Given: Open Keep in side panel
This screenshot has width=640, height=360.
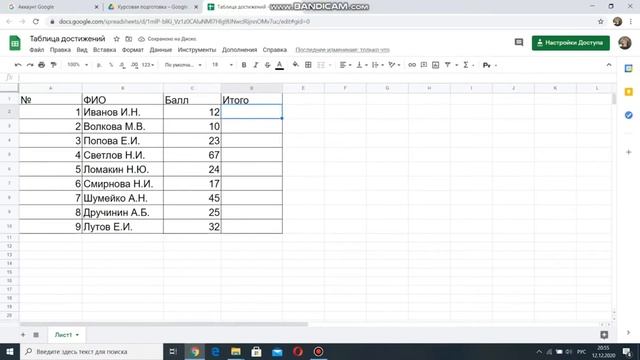Looking at the screenshot, I should 629,92.
